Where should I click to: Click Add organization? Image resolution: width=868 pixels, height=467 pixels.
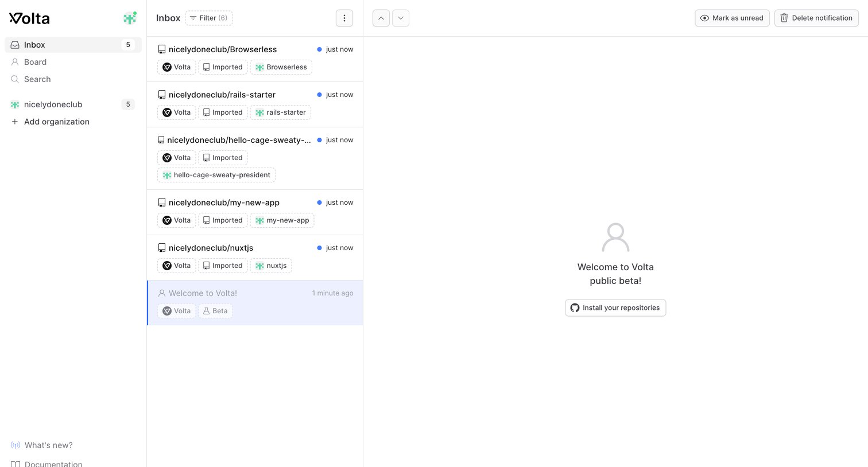tap(73, 122)
